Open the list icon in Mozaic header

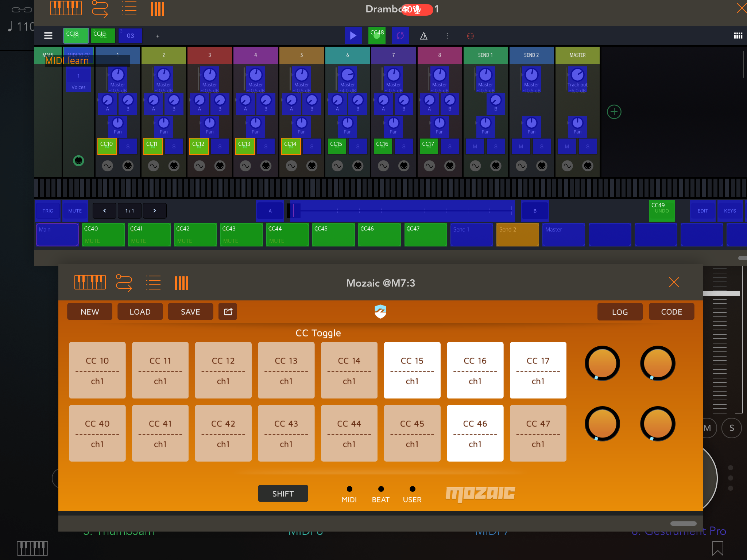(x=153, y=283)
